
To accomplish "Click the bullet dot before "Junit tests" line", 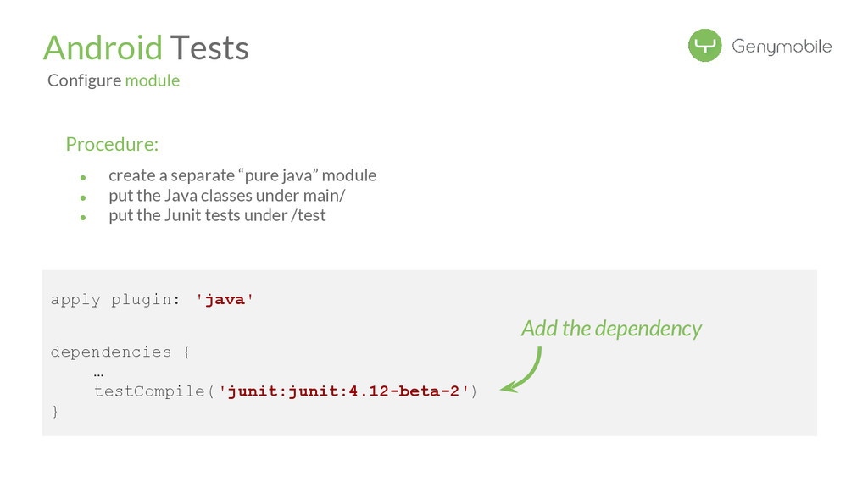I will (x=83, y=217).
